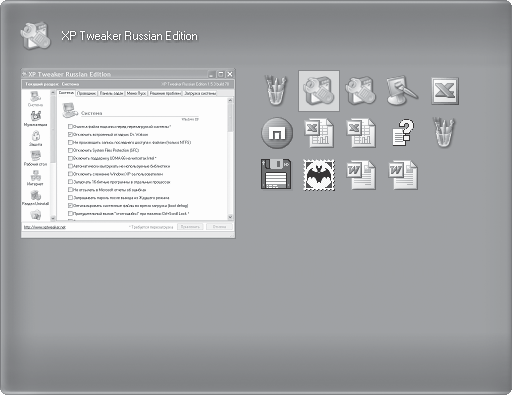Screen dimensions: 512x395
Task: Toggle the Dr. Watson debugger checkbox
Action: (70, 134)
